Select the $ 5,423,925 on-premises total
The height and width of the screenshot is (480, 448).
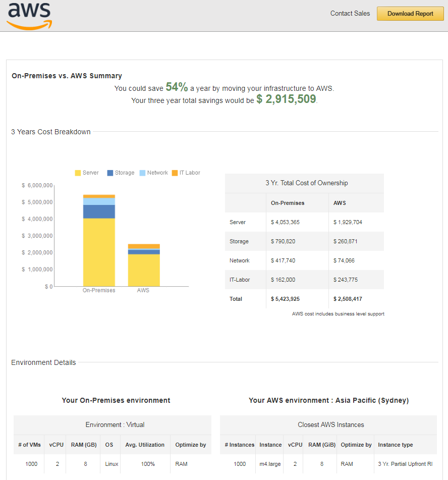click(x=285, y=299)
